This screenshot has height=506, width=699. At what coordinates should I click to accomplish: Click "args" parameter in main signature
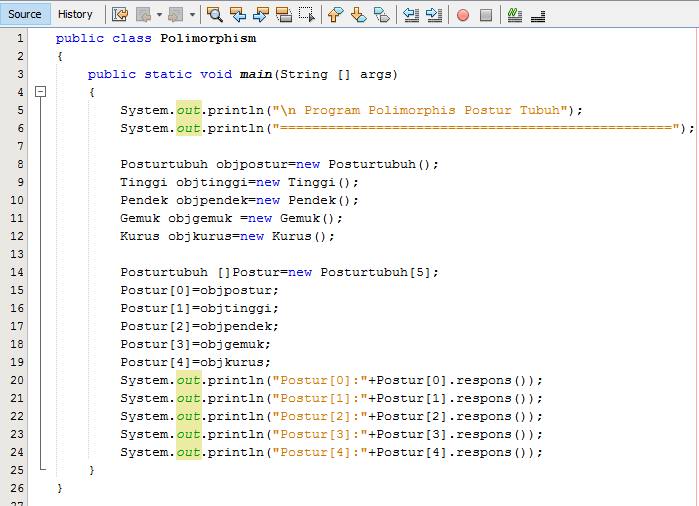click(x=376, y=75)
